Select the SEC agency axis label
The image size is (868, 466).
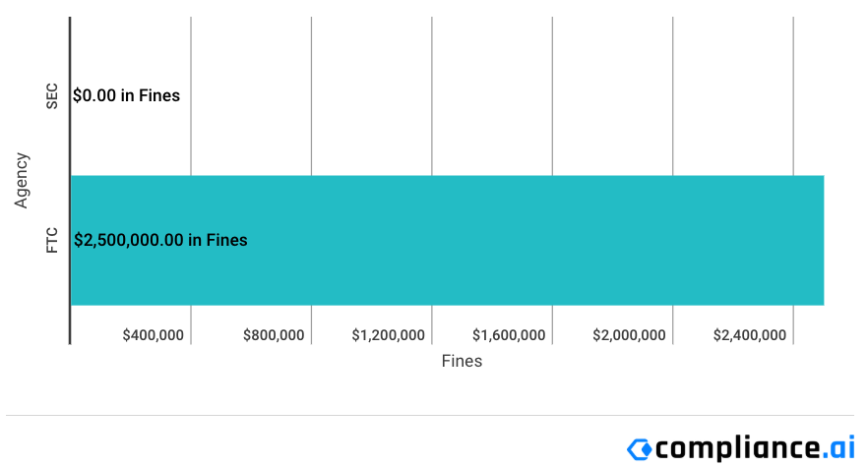coord(51,96)
